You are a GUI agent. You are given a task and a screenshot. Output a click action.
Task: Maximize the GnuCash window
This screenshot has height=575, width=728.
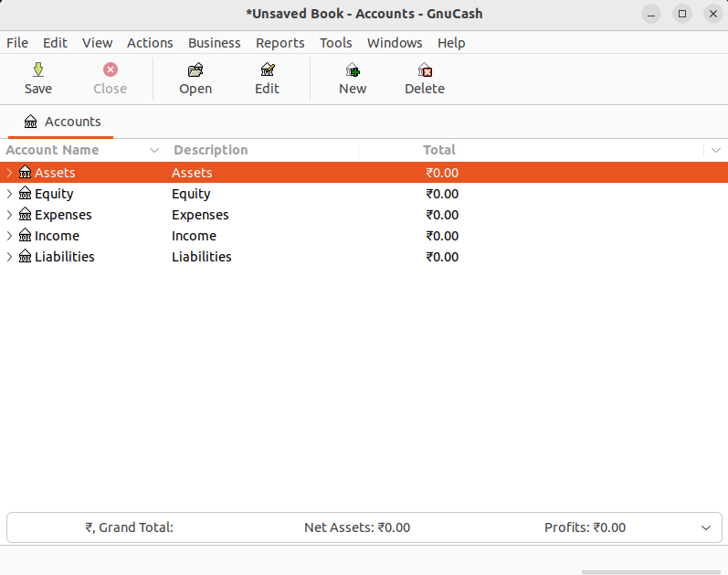tap(682, 14)
